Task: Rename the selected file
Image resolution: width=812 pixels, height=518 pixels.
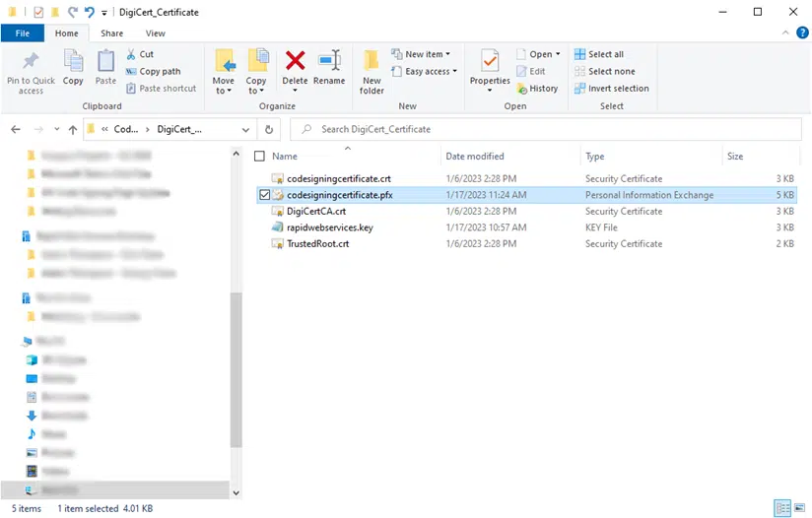Action: coord(329,67)
